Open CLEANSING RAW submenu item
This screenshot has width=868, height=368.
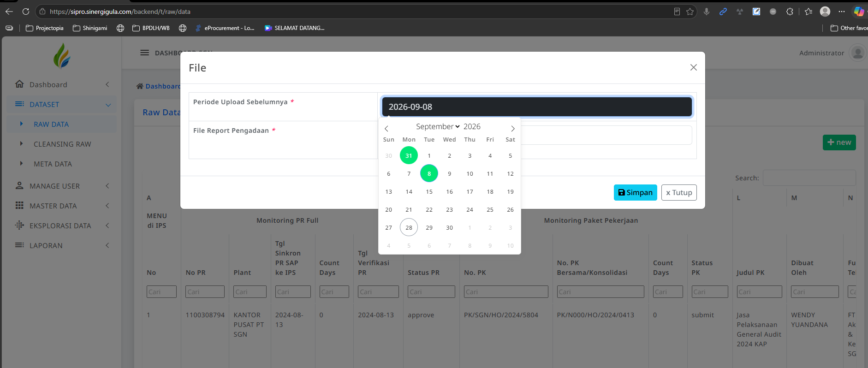pos(62,144)
